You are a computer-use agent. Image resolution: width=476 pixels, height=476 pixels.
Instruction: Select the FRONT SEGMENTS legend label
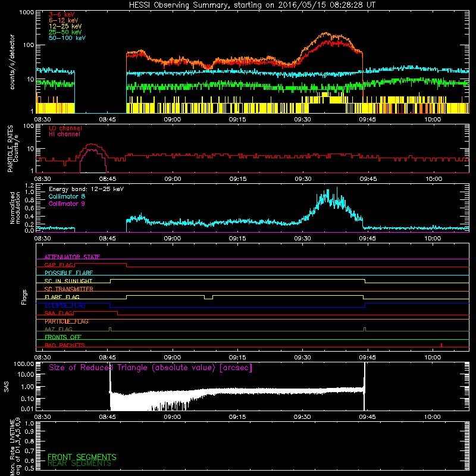[x=82, y=457]
